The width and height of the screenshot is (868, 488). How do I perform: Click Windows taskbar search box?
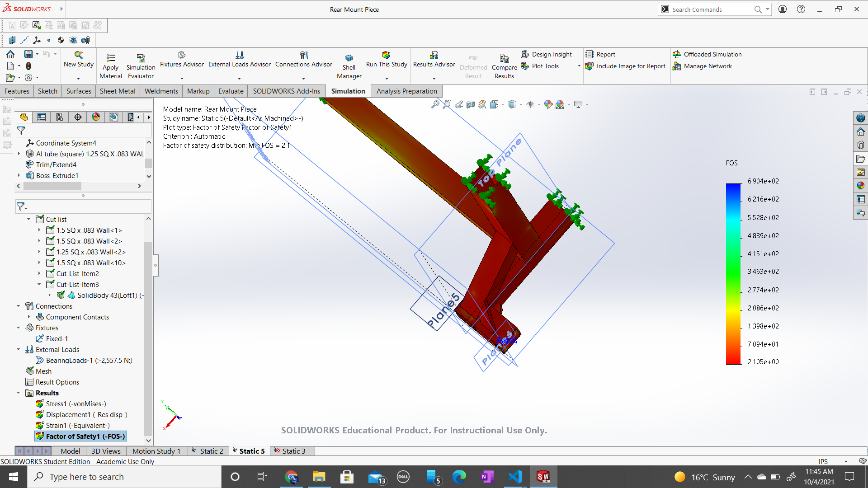[124, 477]
